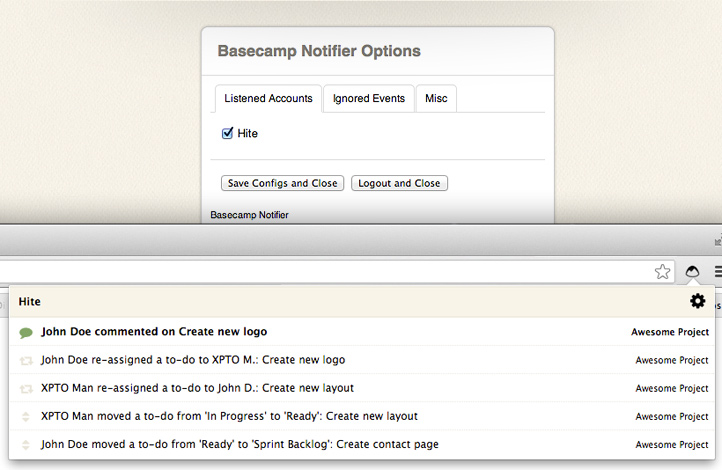Click the 'Hite' label beside the checkbox
The image size is (722, 470).
247,133
